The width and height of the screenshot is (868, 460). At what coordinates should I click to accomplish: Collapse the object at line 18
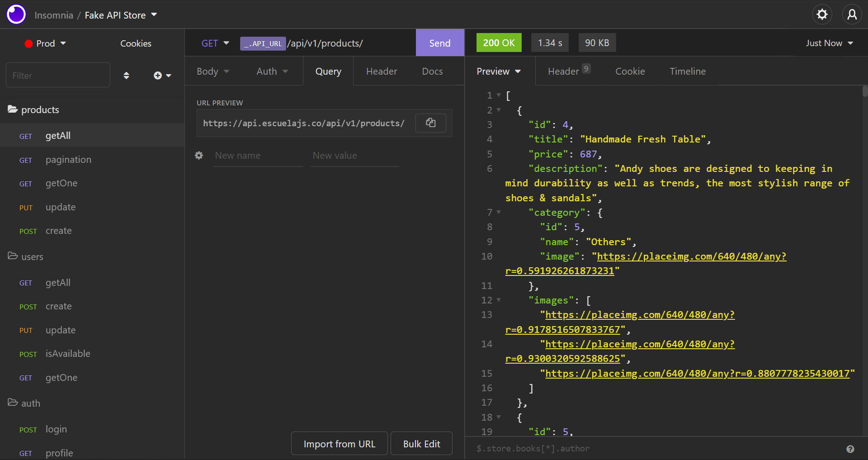pyautogui.click(x=499, y=417)
